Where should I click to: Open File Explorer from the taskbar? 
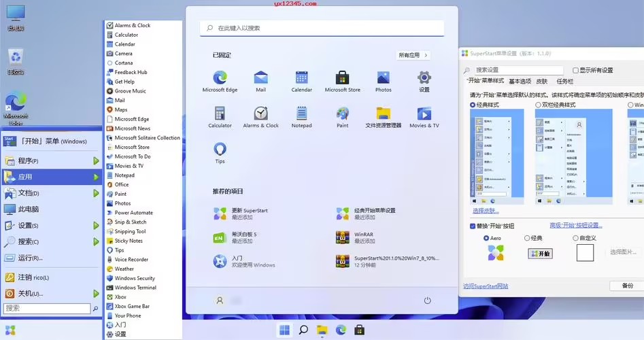(322, 330)
